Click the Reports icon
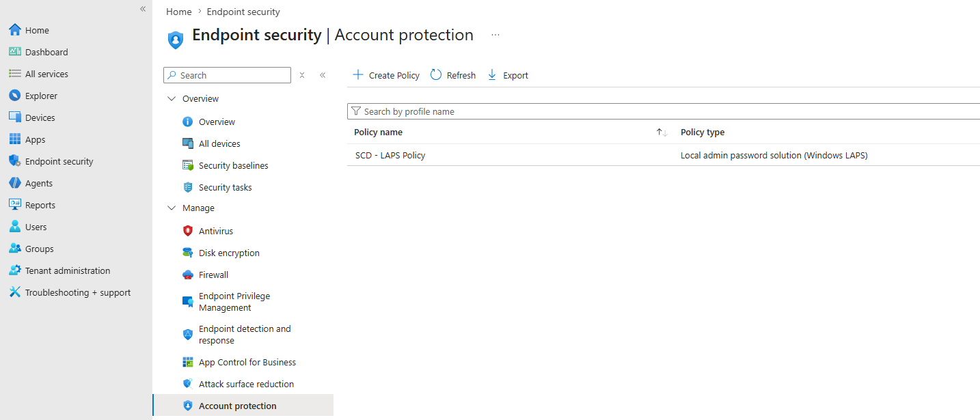 [14, 205]
